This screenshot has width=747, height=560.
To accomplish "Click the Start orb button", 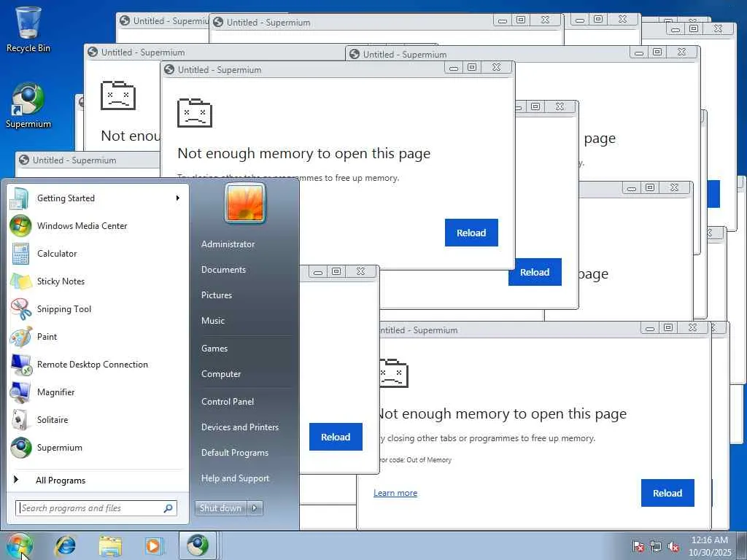I will click(x=19, y=545).
